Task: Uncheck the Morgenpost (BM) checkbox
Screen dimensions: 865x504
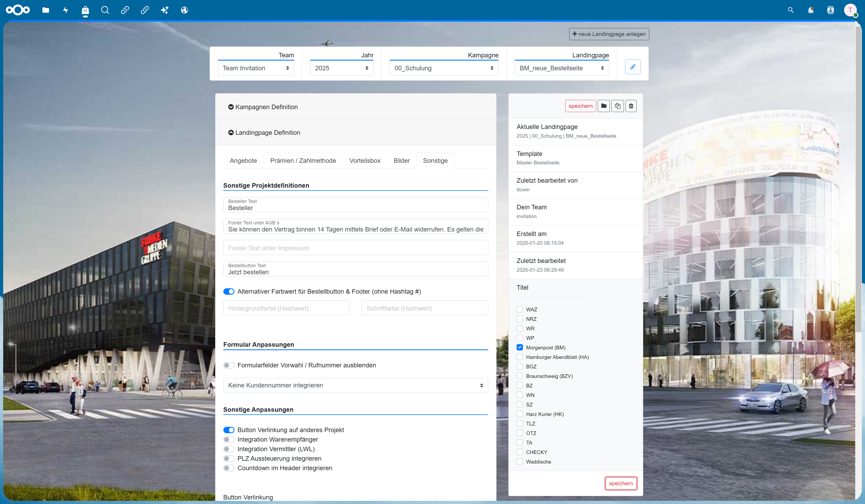Action: (520, 347)
